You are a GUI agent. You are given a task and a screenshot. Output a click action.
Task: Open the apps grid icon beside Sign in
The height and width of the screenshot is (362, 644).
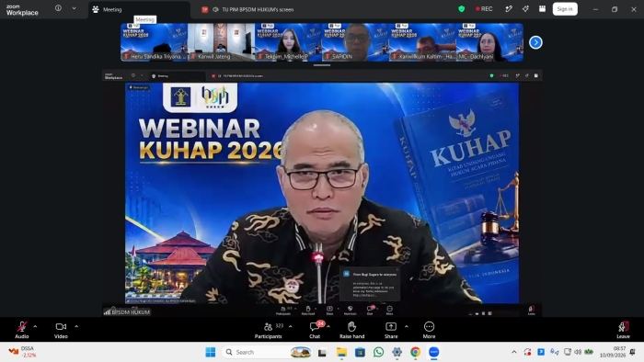(542, 9)
